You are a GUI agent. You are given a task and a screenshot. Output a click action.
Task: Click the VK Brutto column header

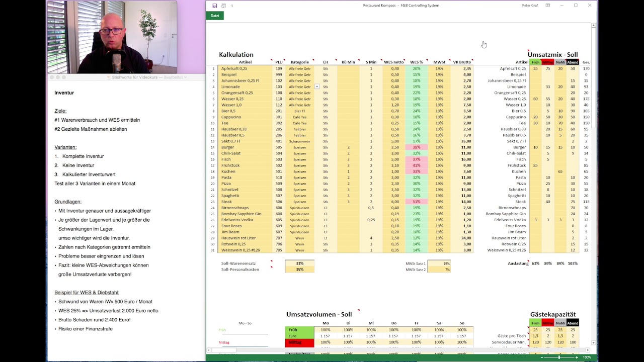tap(461, 62)
